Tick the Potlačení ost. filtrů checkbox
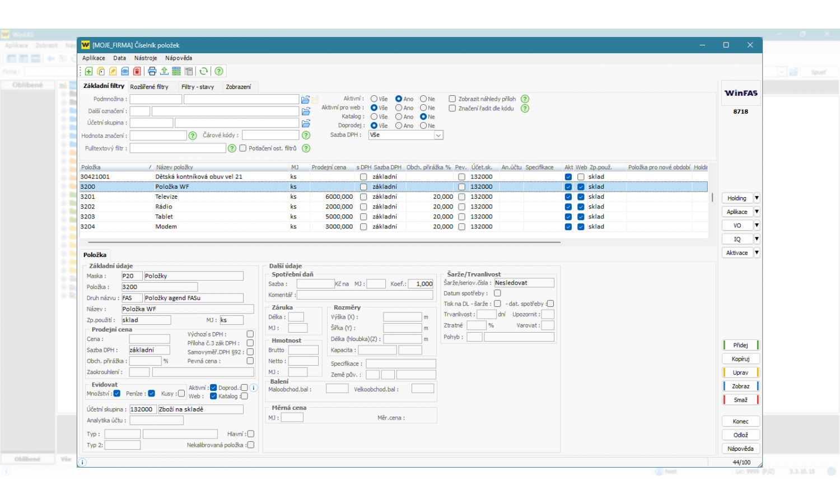The height and width of the screenshot is (504, 840). point(243,148)
